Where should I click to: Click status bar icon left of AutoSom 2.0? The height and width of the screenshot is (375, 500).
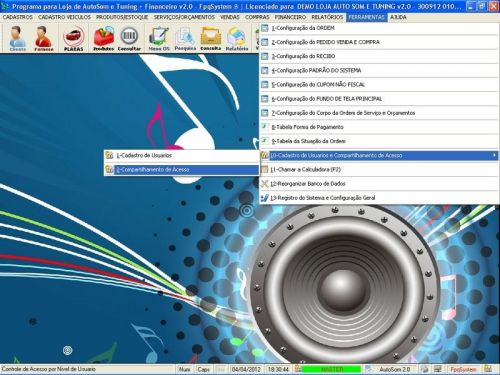369,369
